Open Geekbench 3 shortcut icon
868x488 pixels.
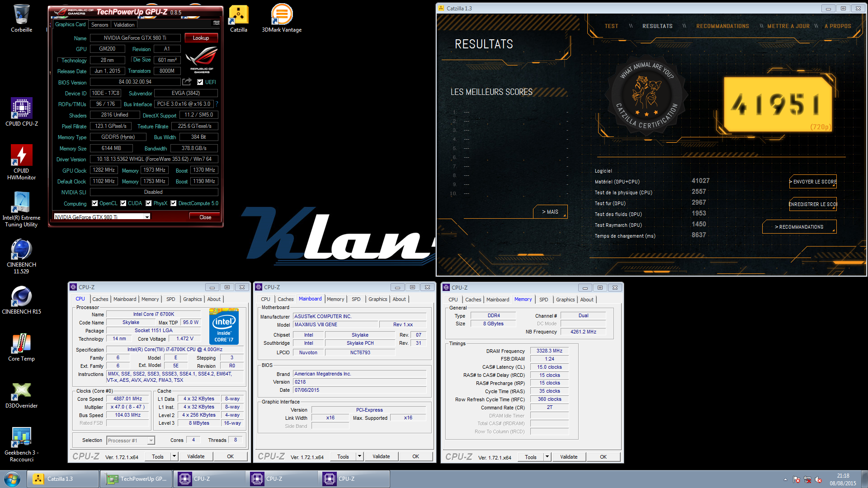[x=21, y=444]
